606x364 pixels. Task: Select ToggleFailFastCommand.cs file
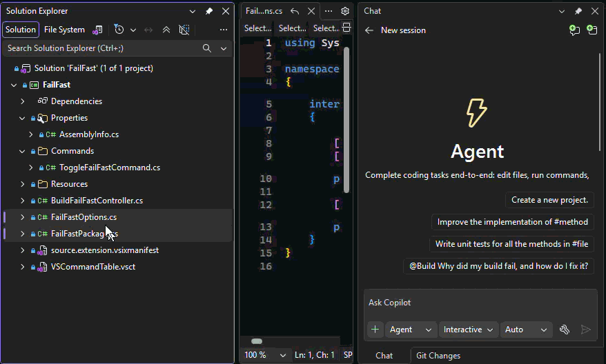point(109,168)
